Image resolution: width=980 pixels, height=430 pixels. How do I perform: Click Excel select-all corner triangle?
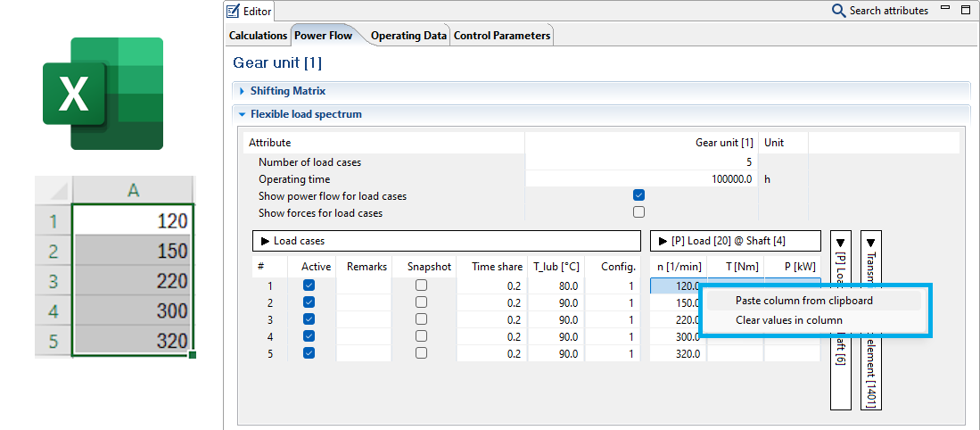click(54, 191)
